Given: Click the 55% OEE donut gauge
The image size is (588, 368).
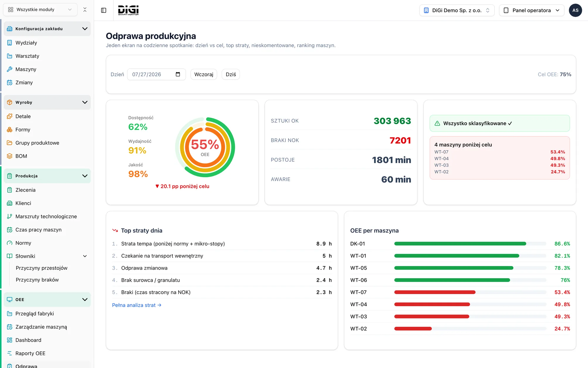Looking at the screenshot, I should pyautogui.click(x=205, y=147).
